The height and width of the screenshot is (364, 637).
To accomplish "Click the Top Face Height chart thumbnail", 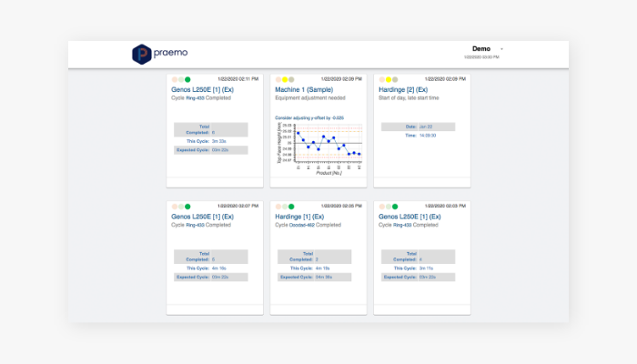I will point(318,148).
